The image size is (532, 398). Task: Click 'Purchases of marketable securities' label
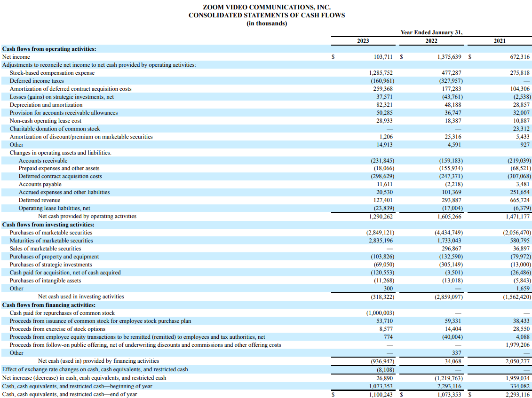coord(51,233)
